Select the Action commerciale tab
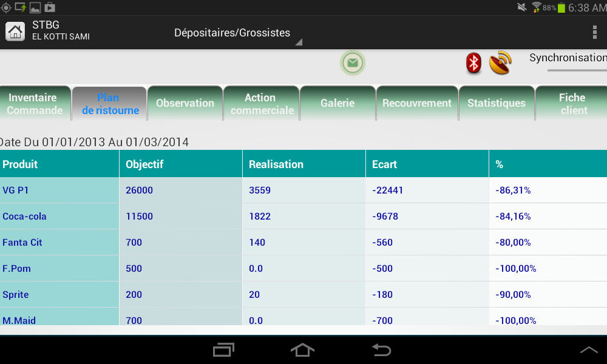The image size is (607, 364). 262,104
